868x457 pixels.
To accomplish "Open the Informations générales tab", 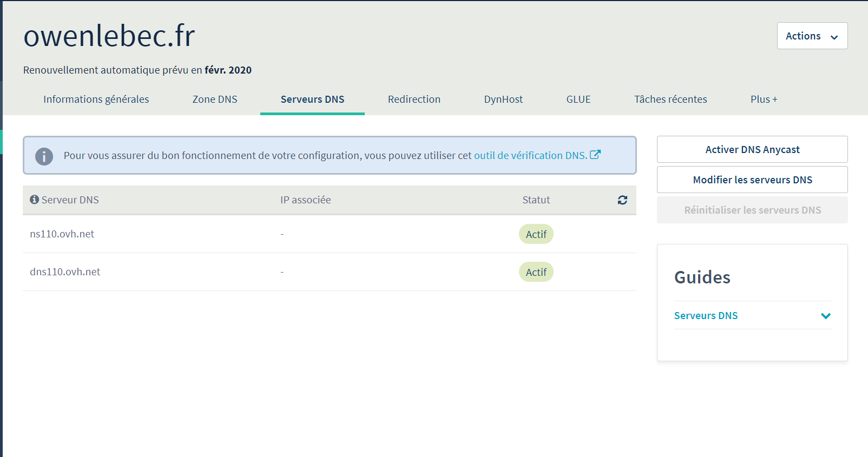I will [96, 99].
